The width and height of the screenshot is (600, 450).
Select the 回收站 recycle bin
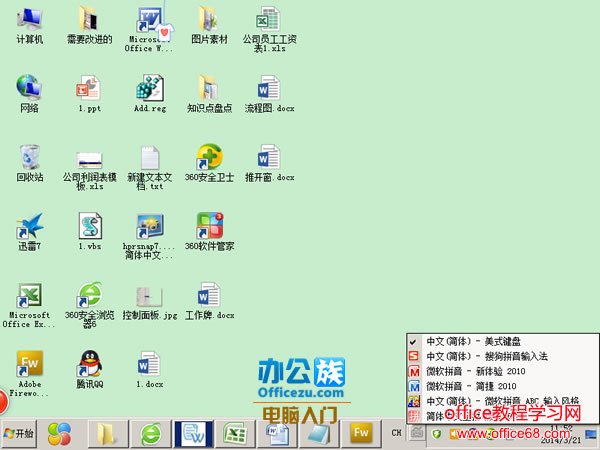[x=29, y=163]
